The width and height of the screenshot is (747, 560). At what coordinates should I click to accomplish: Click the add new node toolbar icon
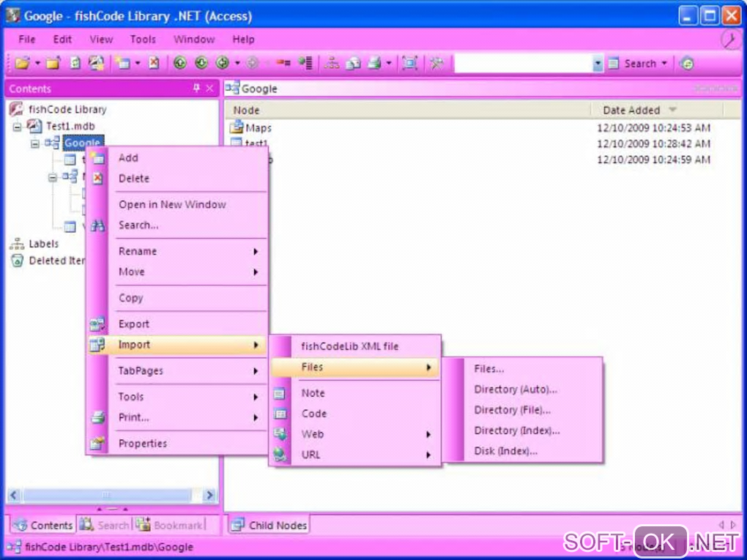click(x=123, y=63)
